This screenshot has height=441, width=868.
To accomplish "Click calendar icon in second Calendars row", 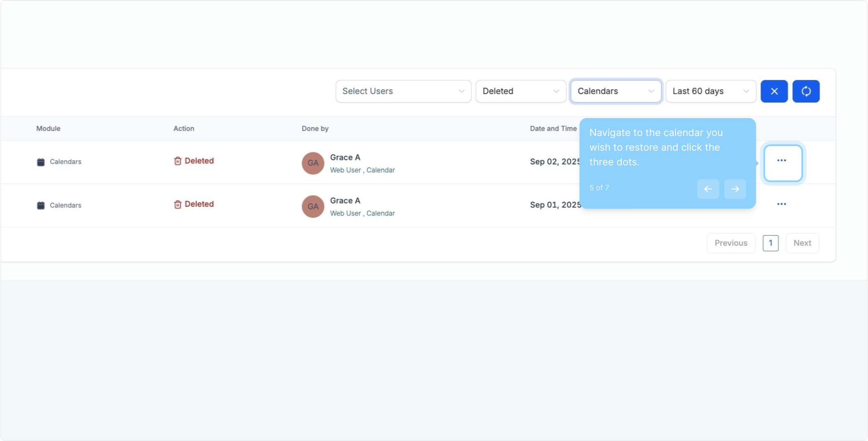I will point(40,205).
